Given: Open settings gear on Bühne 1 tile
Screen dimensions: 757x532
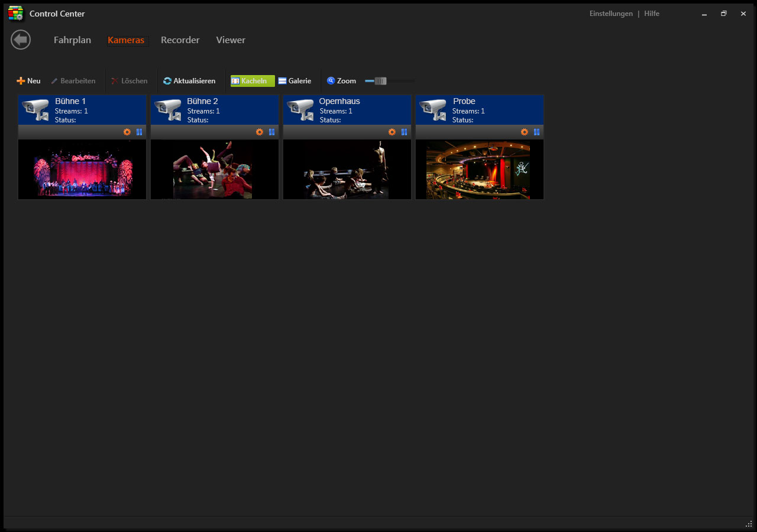Looking at the screenshot, I should pyautogui.click(x=127, y=132).
